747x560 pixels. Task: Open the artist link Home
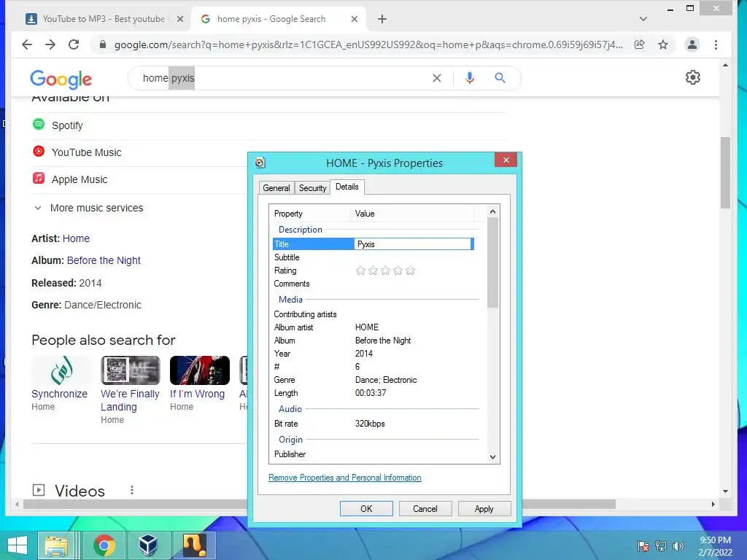pyautogui.click(x=76, y=238)
